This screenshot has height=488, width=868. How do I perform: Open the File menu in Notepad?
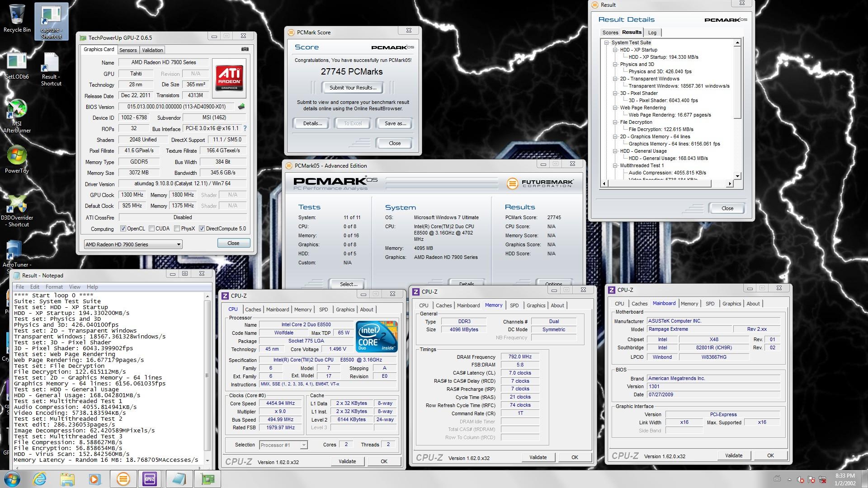coord(20,287)
